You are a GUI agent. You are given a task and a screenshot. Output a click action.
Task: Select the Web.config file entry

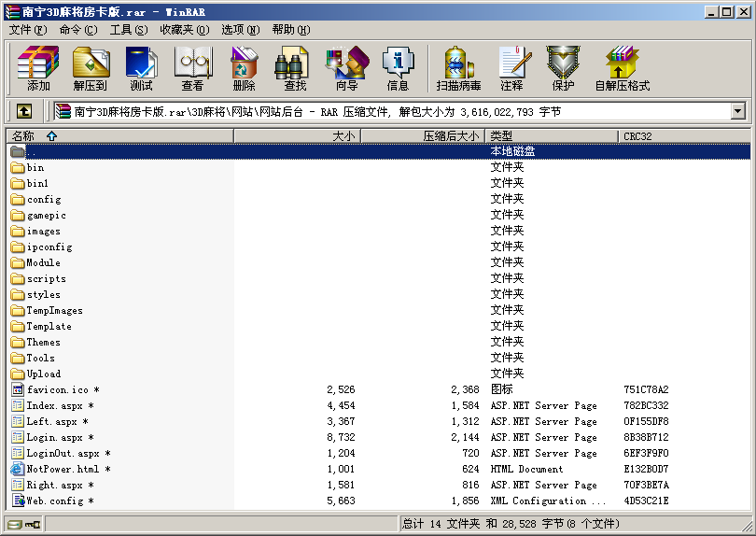click(49, 501)
